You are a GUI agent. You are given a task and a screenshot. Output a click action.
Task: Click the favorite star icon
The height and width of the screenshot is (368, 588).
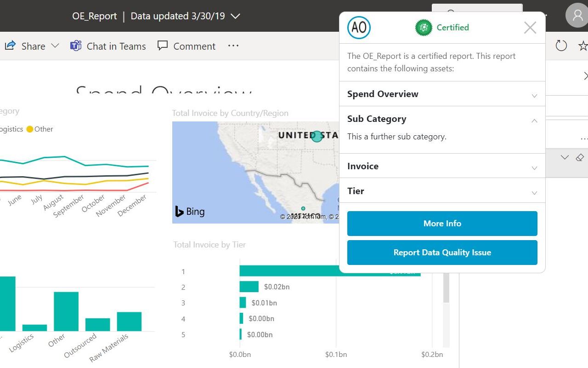click(583, 46)
